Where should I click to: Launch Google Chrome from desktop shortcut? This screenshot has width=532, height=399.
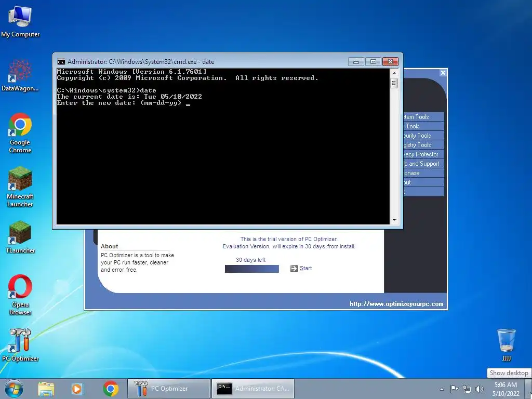tap(20, 133)
